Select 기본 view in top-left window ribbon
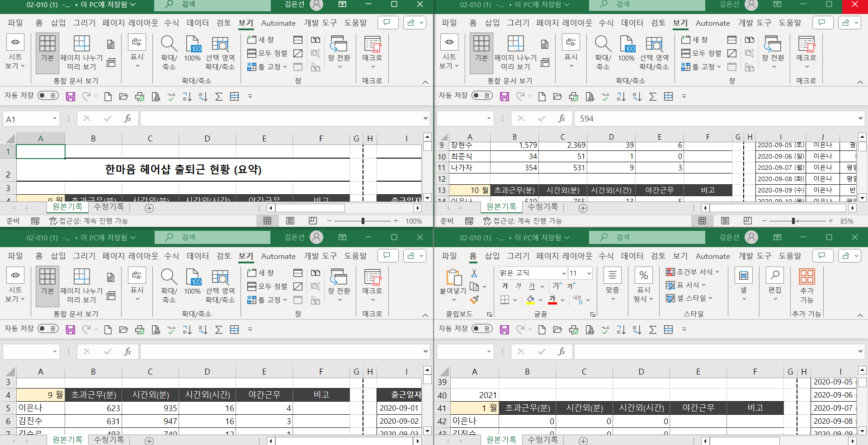The height and width of the screenshot is (445, 868). point(47,53)
